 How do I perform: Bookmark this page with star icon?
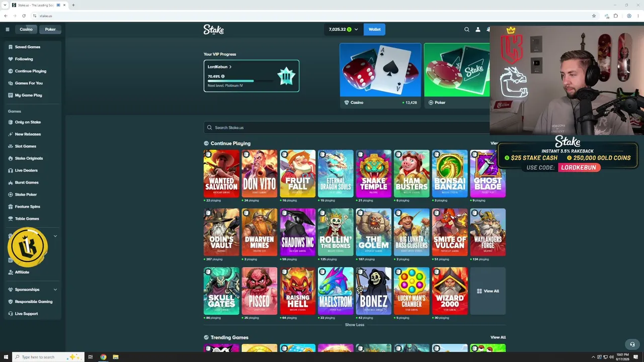[x=594, y=16]
